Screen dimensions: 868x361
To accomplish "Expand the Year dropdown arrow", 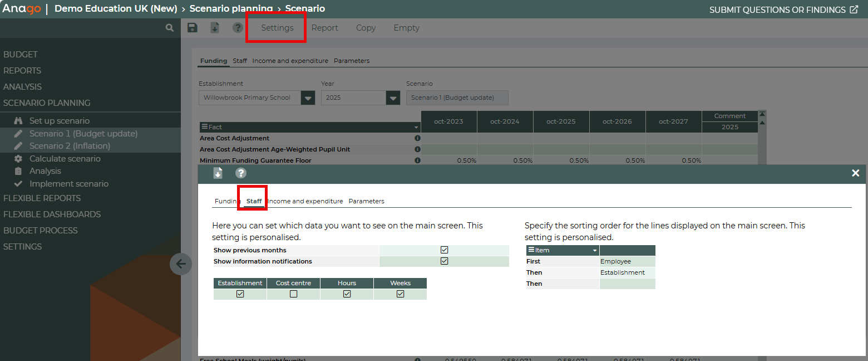I will point(393,98).
